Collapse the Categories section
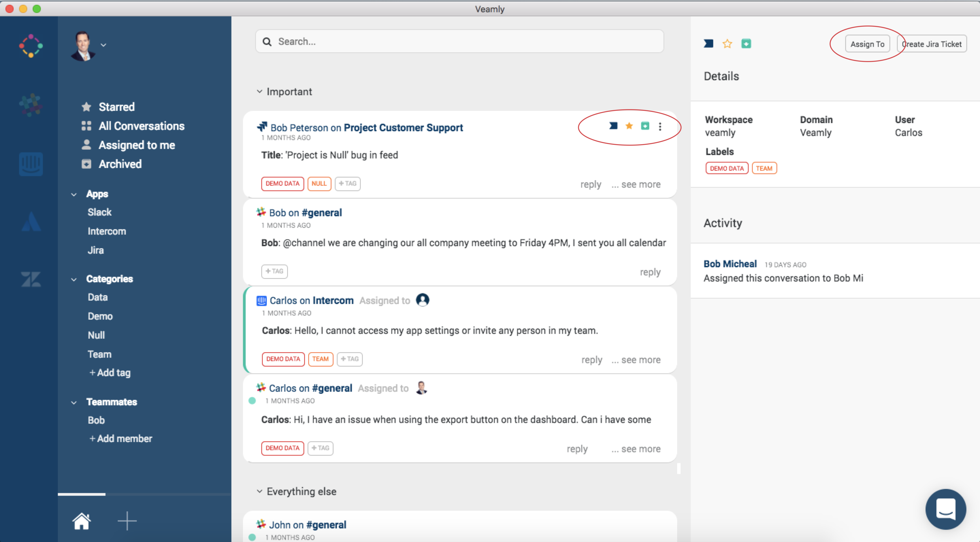 pos(74,280)
